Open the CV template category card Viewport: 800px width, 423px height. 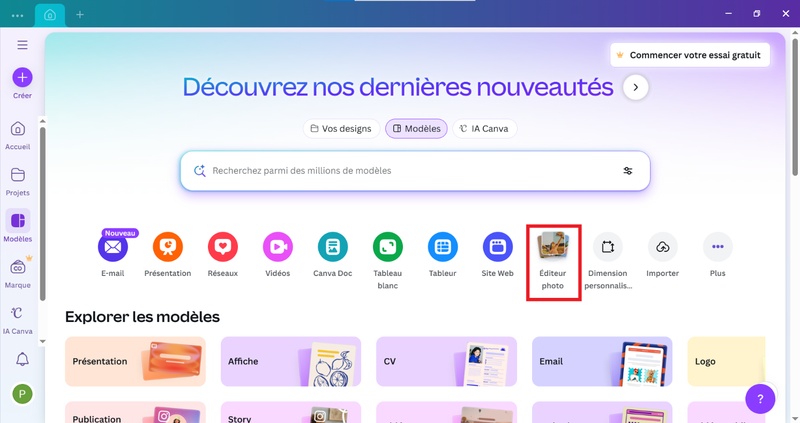446,361
